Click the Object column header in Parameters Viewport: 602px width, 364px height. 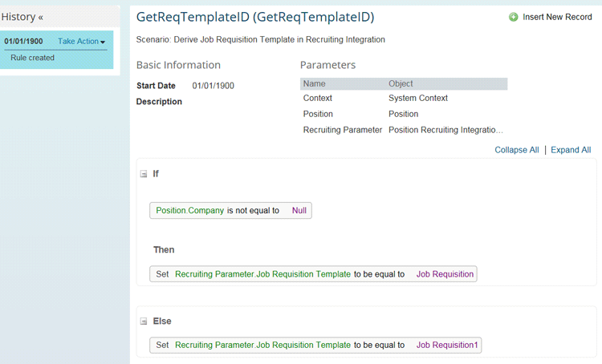pos(401,83)
